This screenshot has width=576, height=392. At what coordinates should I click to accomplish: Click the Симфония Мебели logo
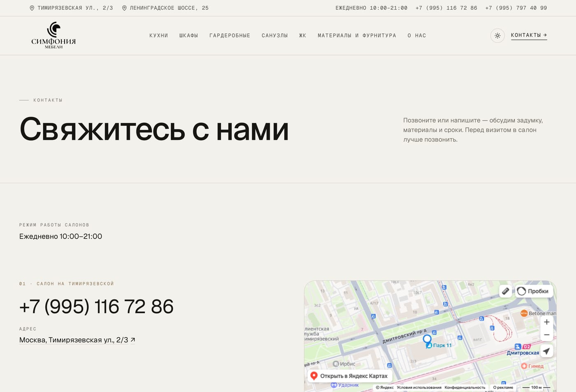pos(53,35)
